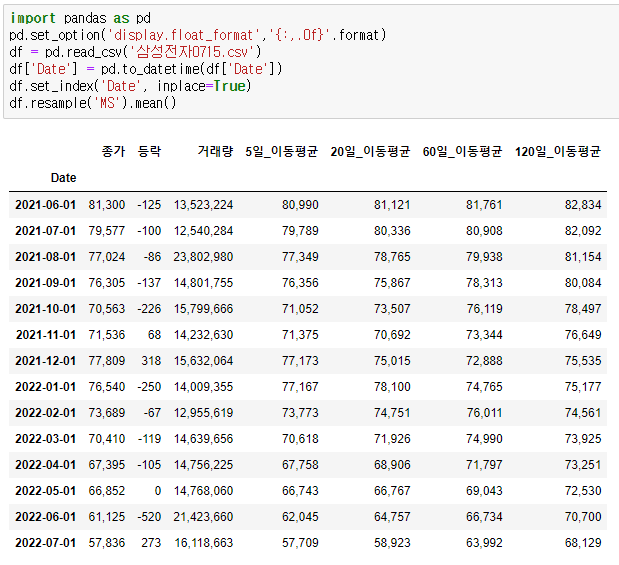Select row index 2022-01-01

(x=45, y=387)
